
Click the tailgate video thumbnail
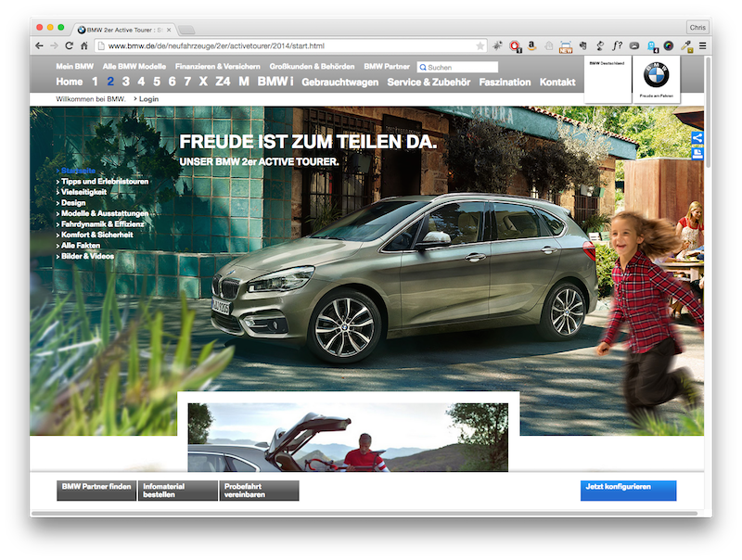348,438
